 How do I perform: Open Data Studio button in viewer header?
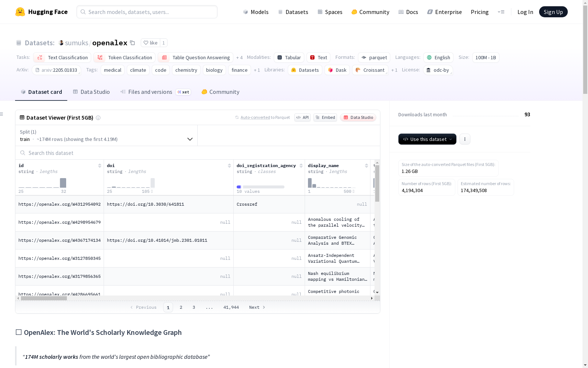358,117
